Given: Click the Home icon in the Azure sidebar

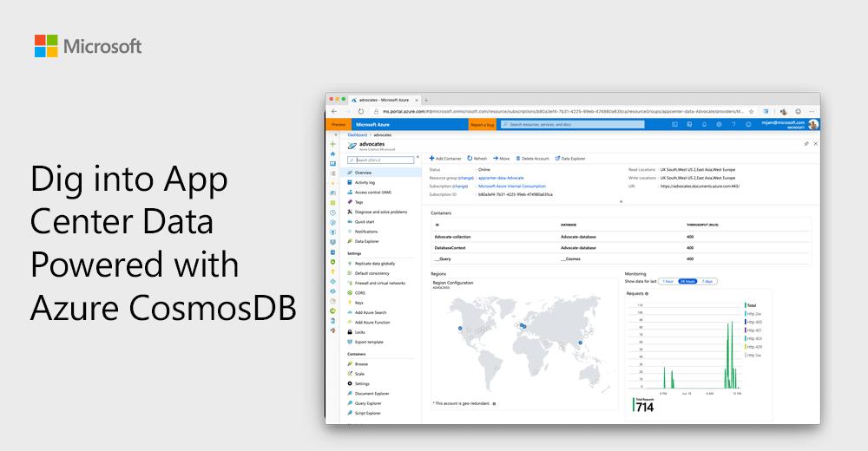Looking at the screenshot, I should (332, 154).
